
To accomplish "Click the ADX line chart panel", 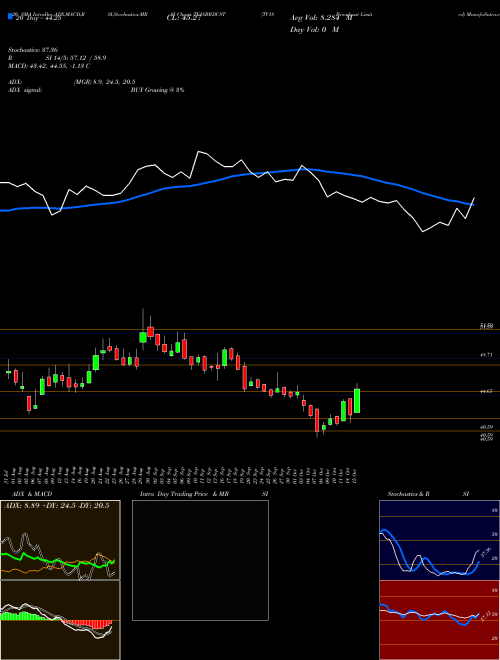I will coord(60,540).
